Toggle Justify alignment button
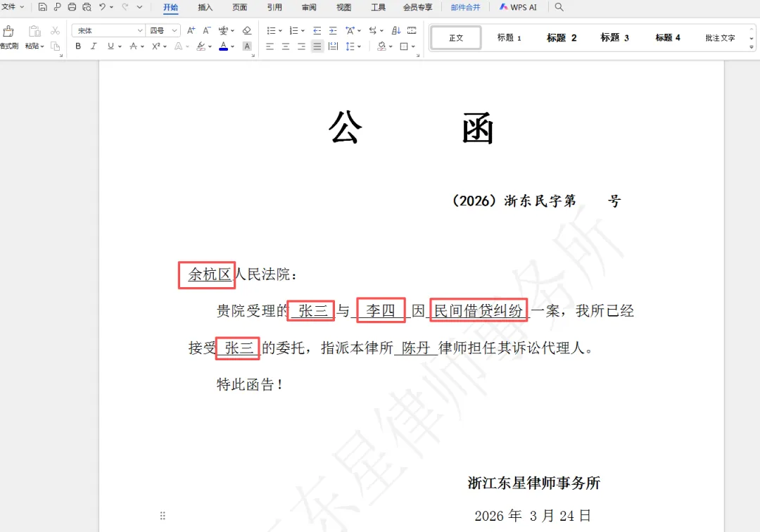 point(317,46)
